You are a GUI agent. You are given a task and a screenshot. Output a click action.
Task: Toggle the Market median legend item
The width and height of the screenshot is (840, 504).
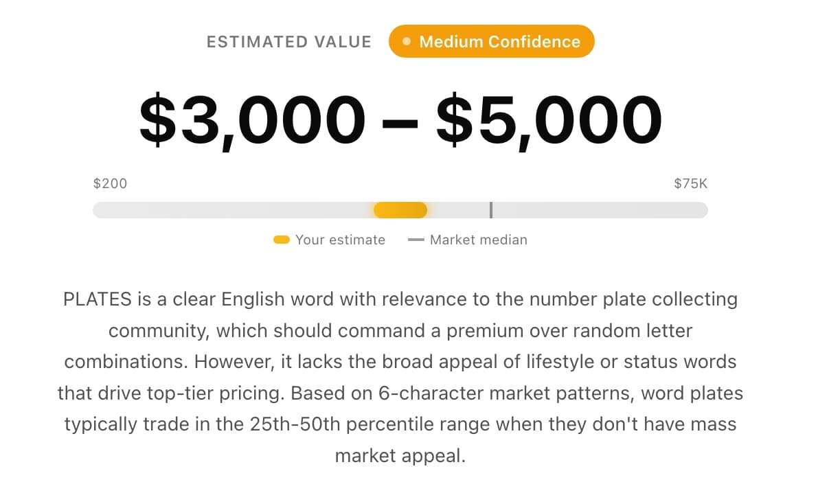pos(468,240)
